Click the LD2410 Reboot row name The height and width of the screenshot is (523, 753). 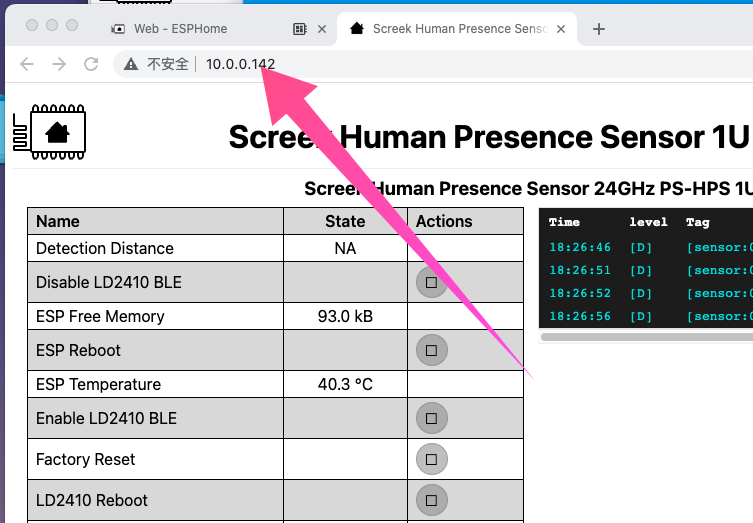click(x=92, y=500)
